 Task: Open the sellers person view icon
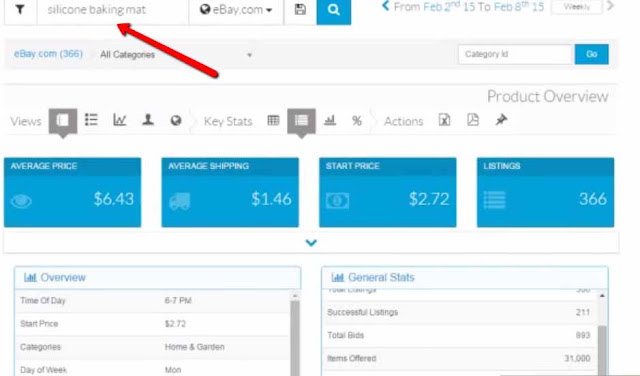[x=148, y=120]
